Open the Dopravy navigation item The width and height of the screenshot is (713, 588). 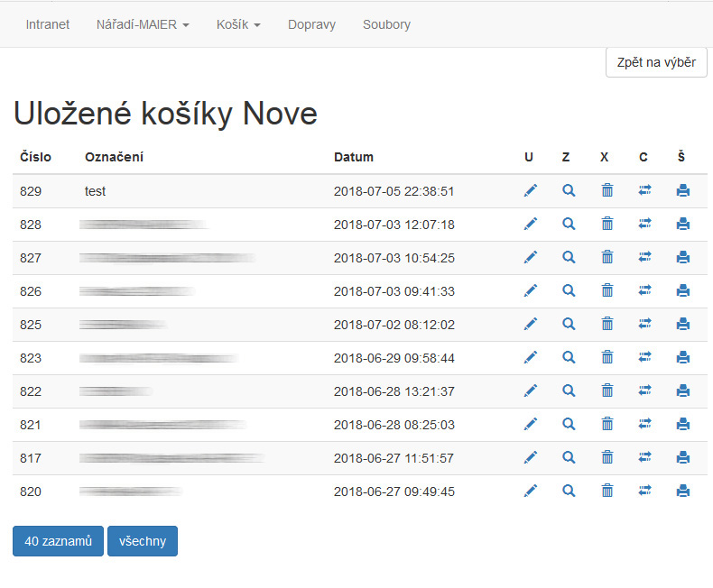(x=311, y=24)
